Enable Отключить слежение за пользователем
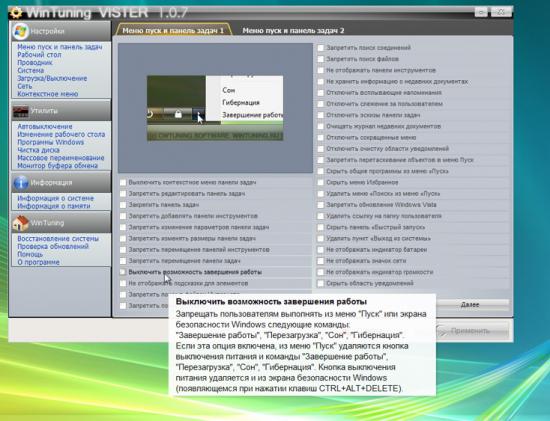Viewport: 550px width, 421px height. (x=321, y=104)
